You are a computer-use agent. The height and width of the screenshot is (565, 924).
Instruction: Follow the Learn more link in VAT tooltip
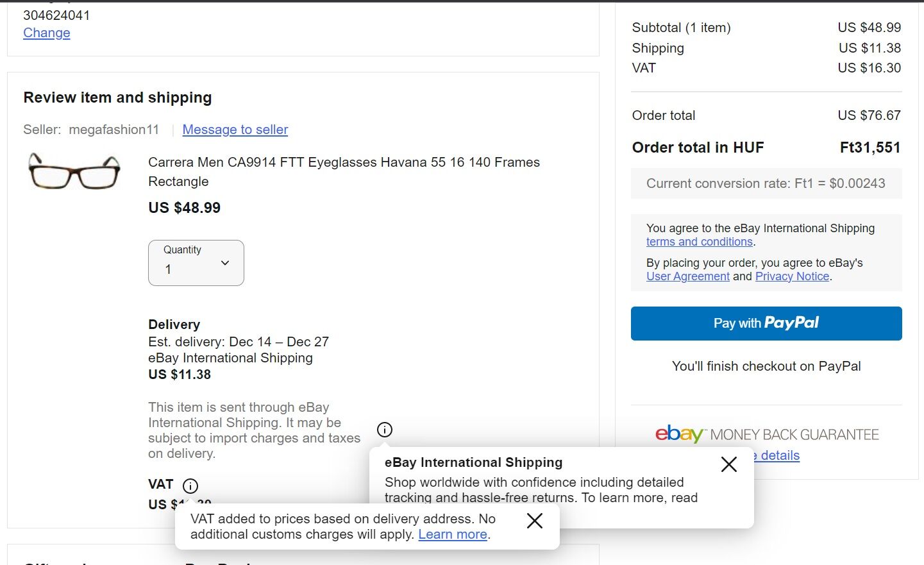[x=453, y=534]
